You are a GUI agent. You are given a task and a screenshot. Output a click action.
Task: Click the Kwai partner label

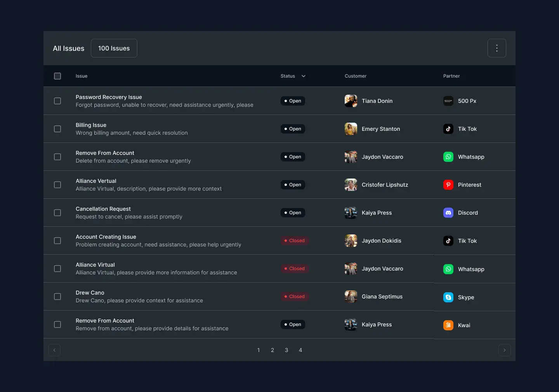[464, 325]
